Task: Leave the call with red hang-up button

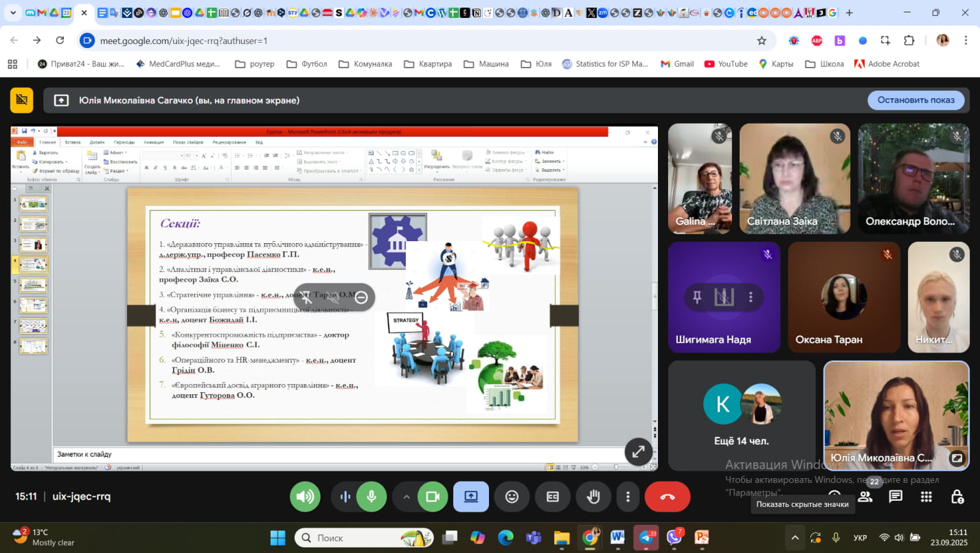Action: pyautogui.click(x=668, y=497)
